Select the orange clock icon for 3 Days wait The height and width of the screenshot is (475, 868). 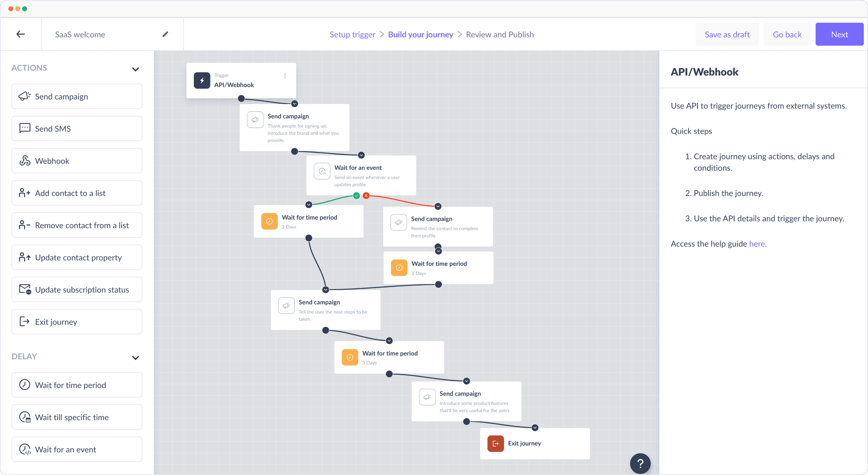(350, 357)
